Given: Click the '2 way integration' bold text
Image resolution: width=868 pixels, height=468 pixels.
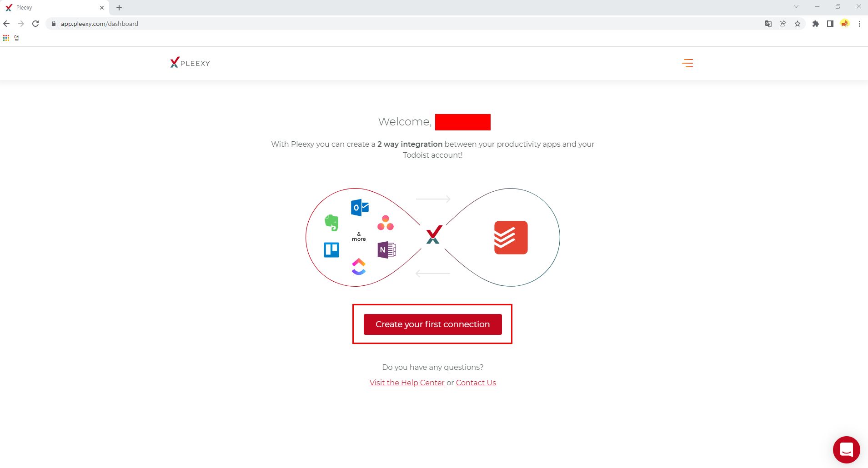Looking at the screenshot, I should click(410, 144).
